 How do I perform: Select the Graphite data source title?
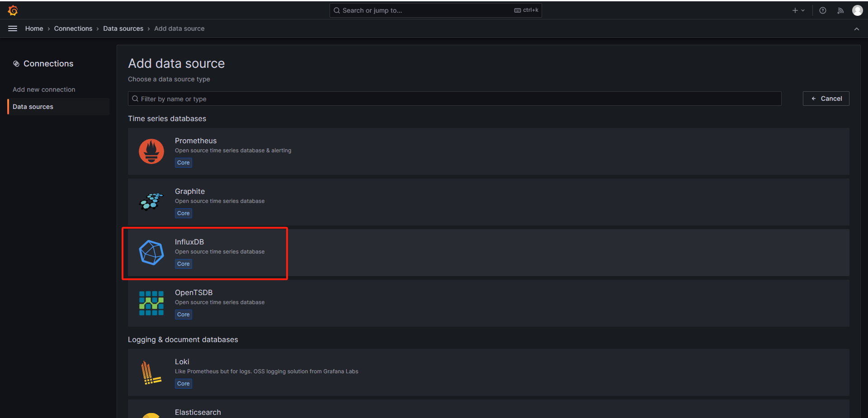[190, 191]
